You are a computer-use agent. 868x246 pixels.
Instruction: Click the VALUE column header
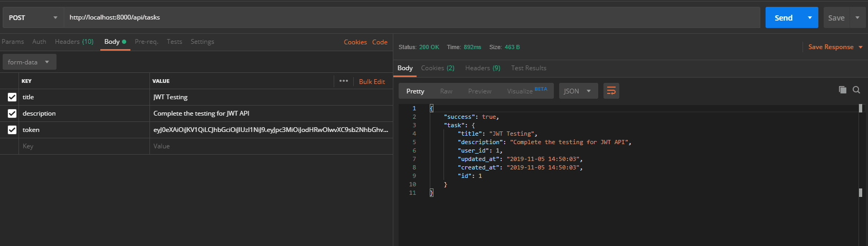tap(161, 81)
